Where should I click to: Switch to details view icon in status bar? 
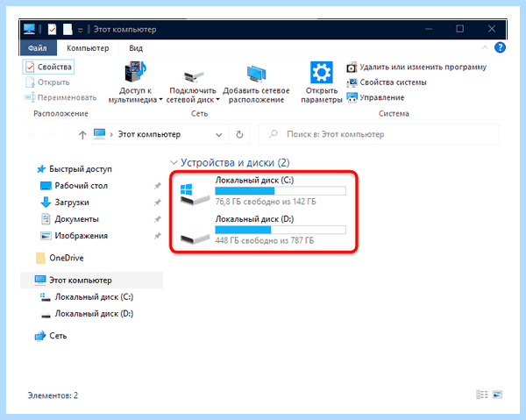tap(482, 395)
